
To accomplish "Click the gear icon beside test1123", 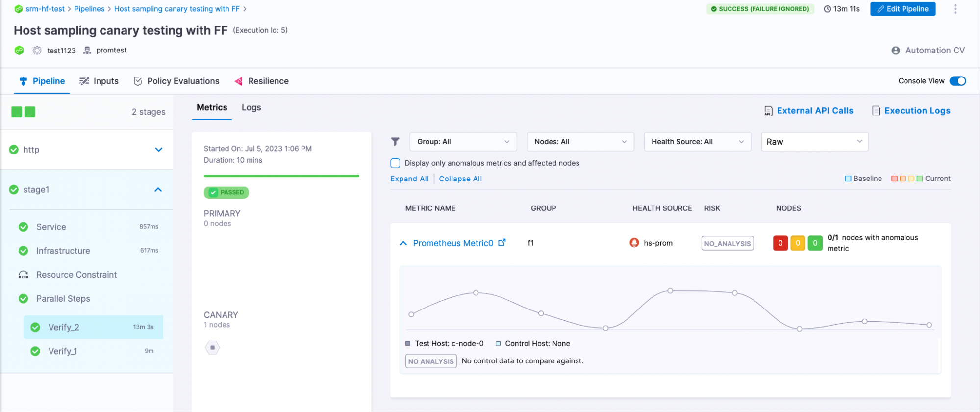I will click(37, 51).
